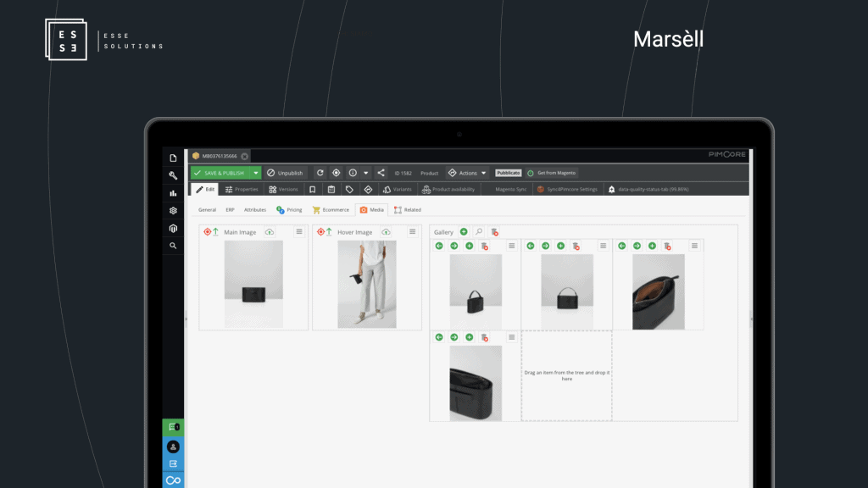Select the Attributes sub-tab
The height and width of the screenshot is (488, 868).
[255, 210]
